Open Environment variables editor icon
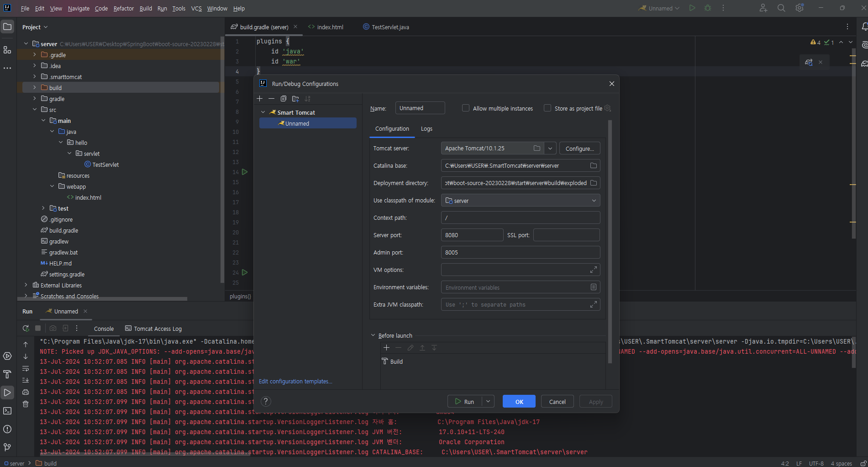Screen dimensions: 868x467 pyautogui.click(x=594, y=287)
